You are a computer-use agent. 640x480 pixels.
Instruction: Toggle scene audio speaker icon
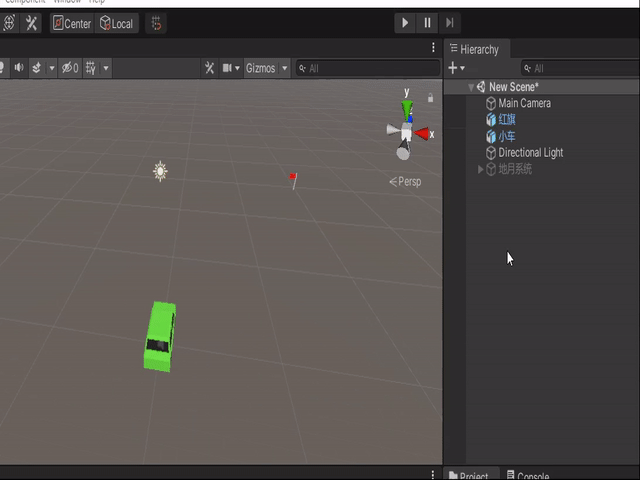coord(19,67)
